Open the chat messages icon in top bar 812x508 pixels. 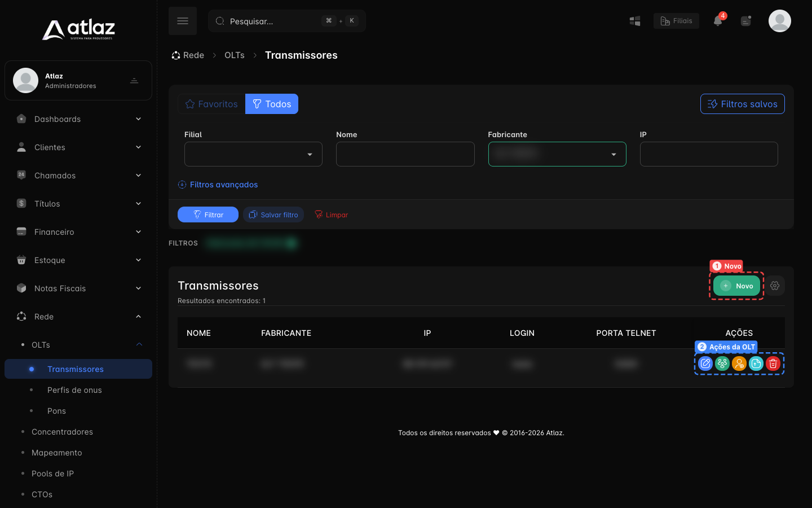coord(746,21)
